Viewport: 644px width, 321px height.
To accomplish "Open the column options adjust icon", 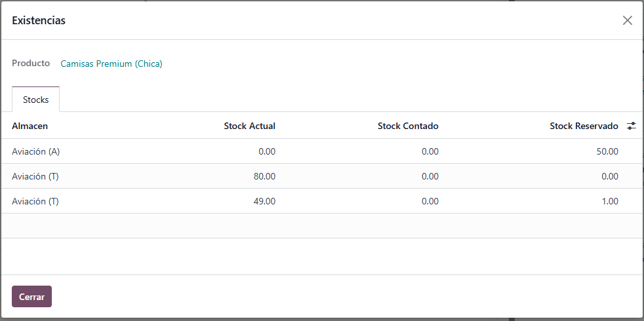I will point(632,126).
